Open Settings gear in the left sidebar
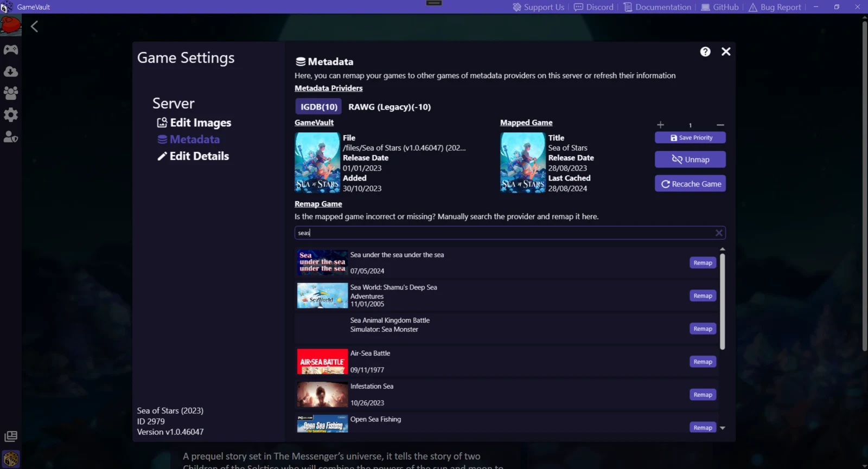The image size is (868, 469). point(11,115)
